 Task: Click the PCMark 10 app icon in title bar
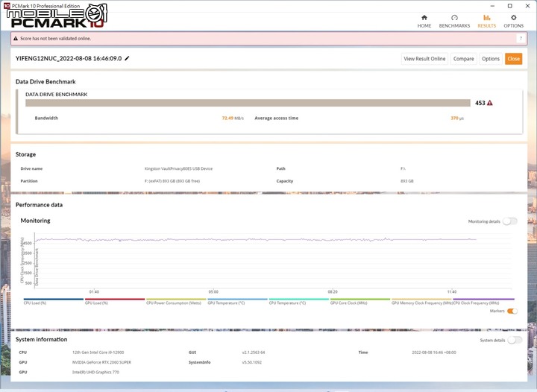click(7, 5)
